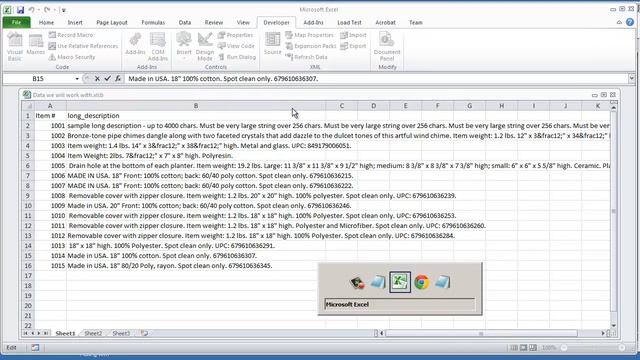Image resolution: width=640 pixels, height=360 pixels.
Task: Select row 9 header
Action: (28, 196)
